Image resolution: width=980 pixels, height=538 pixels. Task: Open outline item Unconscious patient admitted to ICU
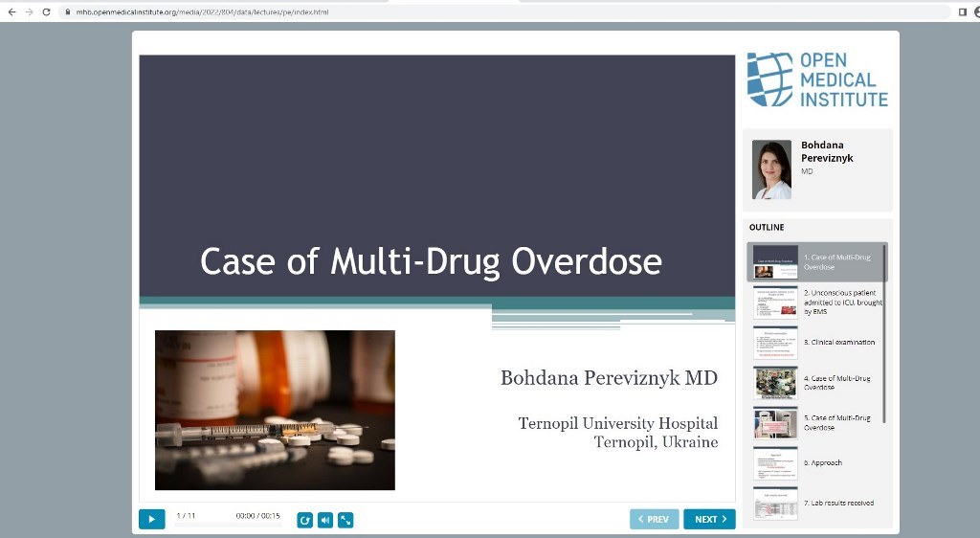[x=816, y=302]
